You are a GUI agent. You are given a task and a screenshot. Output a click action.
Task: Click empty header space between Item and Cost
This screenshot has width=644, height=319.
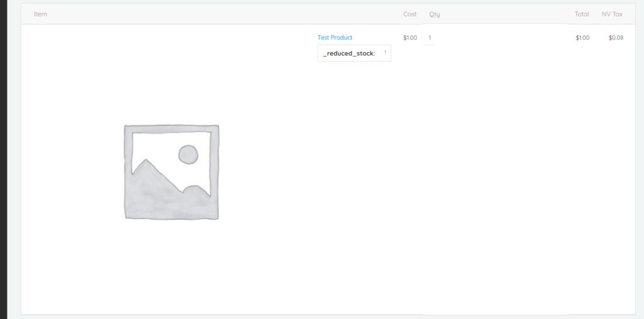(220, 14)
